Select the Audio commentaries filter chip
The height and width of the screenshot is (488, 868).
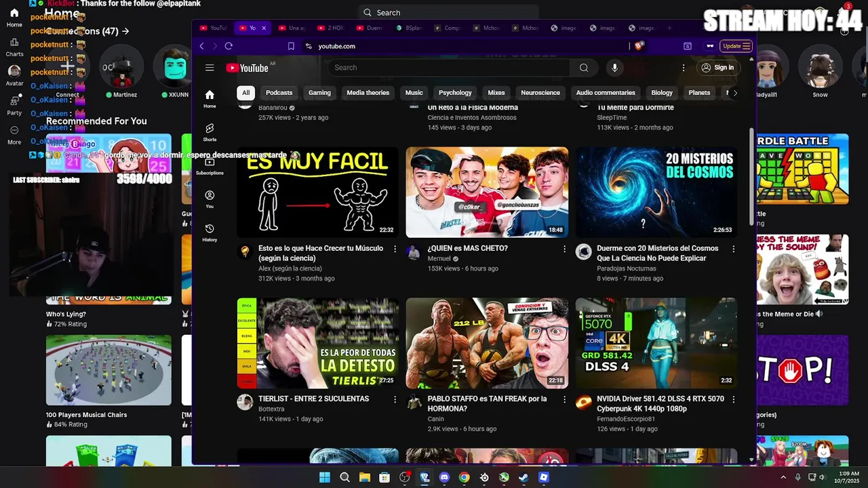pos(606,93)
